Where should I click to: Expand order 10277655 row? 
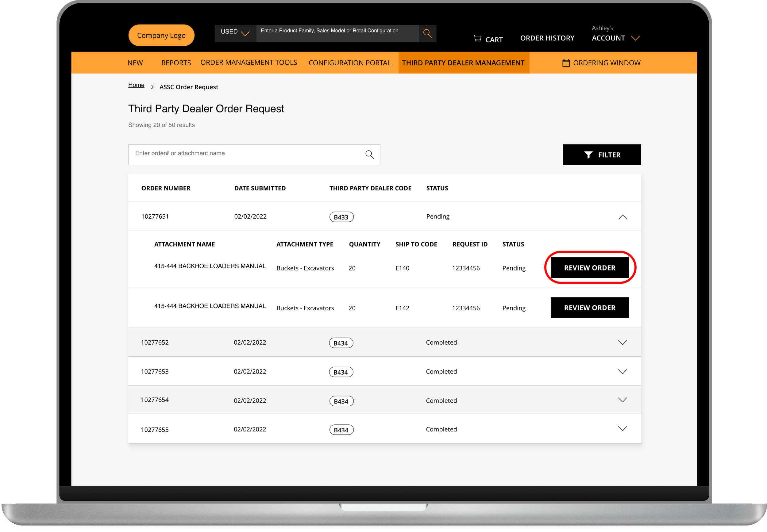coord(622,428)
